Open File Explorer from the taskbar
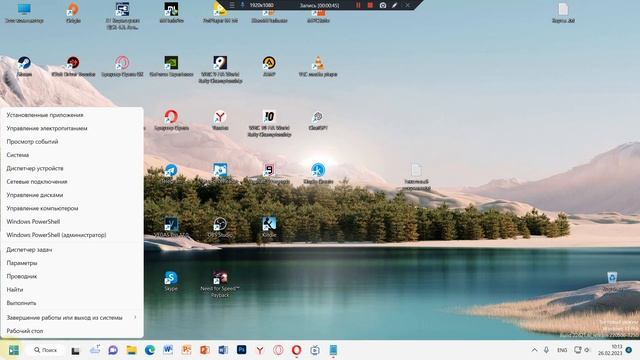The image size is (640, 360). (x=131, y=350)
